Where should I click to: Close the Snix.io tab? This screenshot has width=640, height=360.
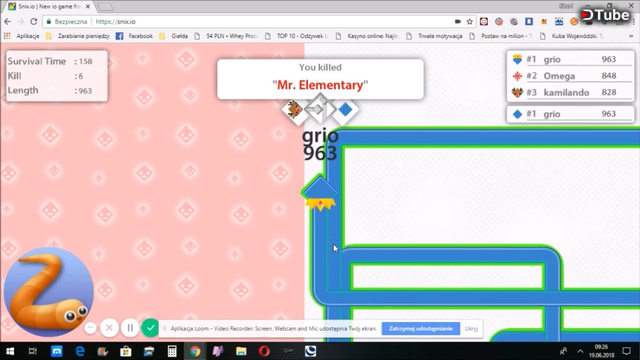pos(88,7)
